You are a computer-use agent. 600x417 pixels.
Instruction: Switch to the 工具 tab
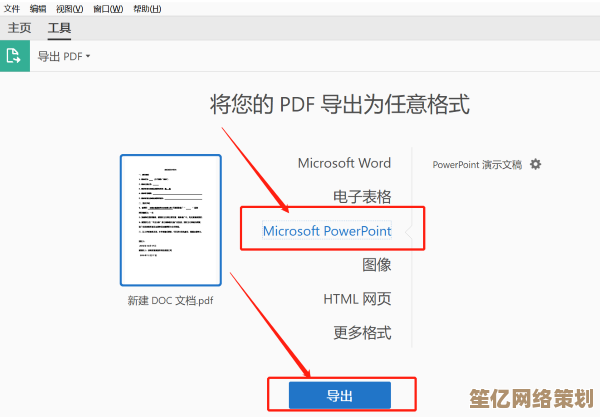tap(59, 27)
